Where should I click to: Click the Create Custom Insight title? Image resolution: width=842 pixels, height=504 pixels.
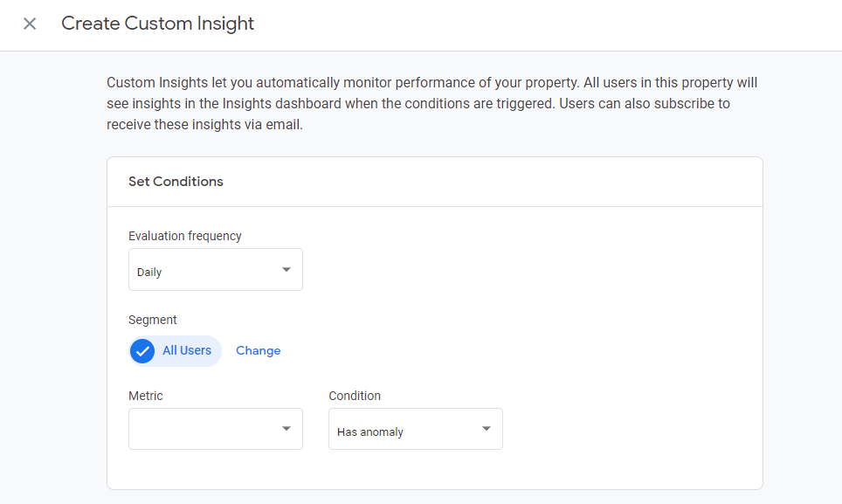click(157, 23)
